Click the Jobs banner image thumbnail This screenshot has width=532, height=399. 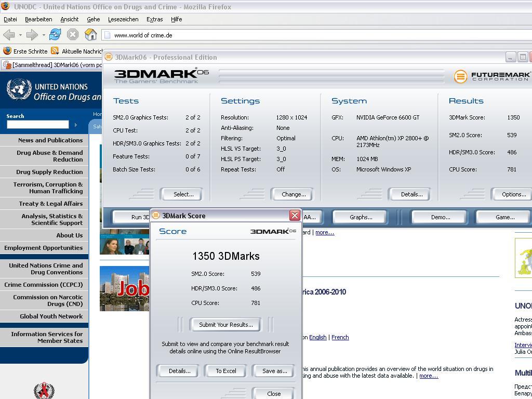coord(124,288)
